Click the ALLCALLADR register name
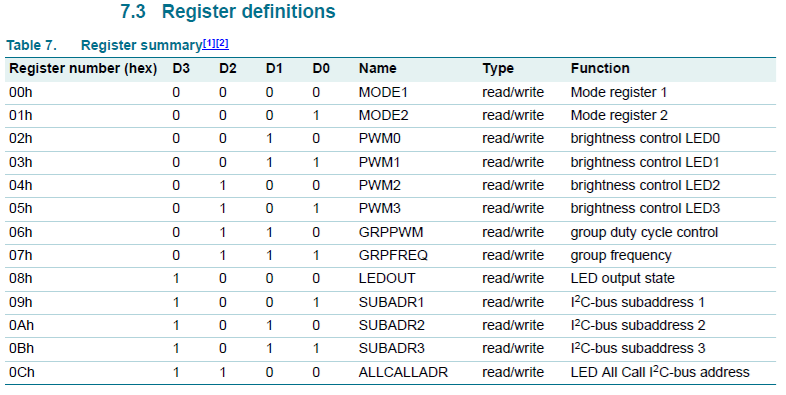786x395 pixels. (x=403, y=372)
